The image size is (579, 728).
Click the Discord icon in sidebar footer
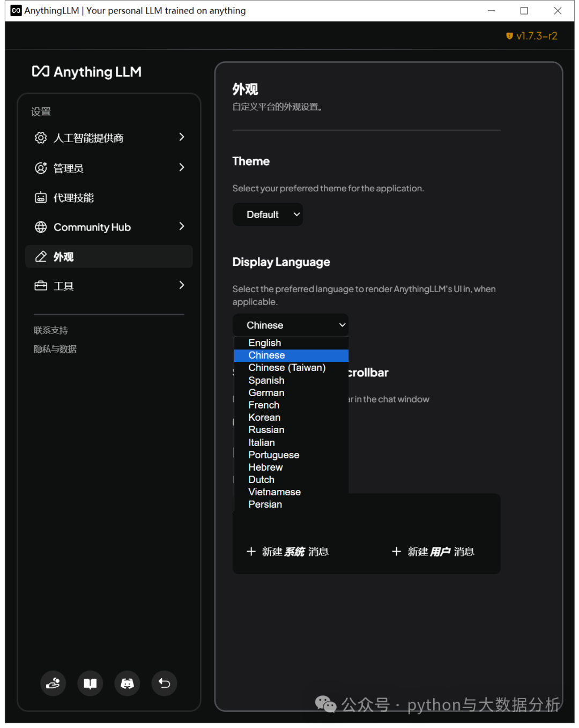pyautogui.click(x=127, y=684)
